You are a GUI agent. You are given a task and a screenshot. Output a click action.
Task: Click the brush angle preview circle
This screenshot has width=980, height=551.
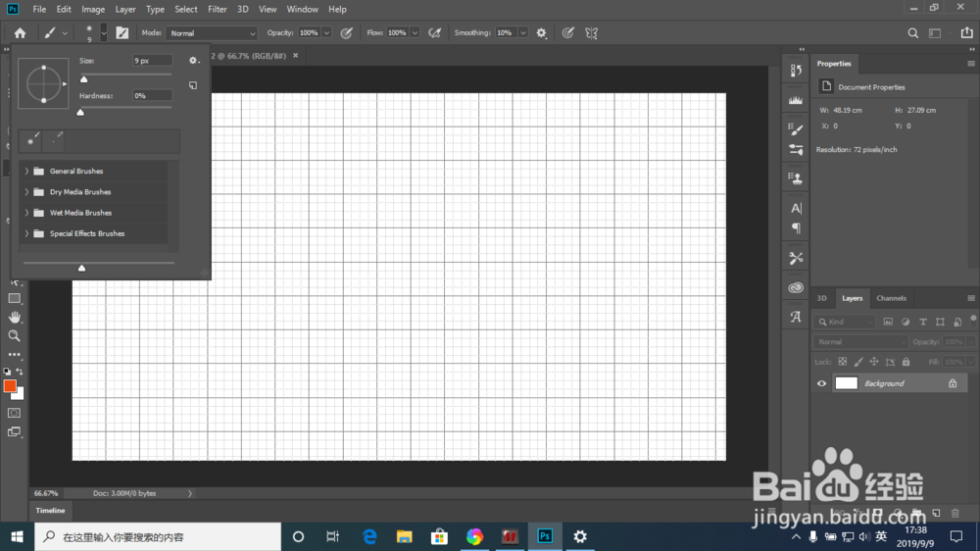click(43, 83)
